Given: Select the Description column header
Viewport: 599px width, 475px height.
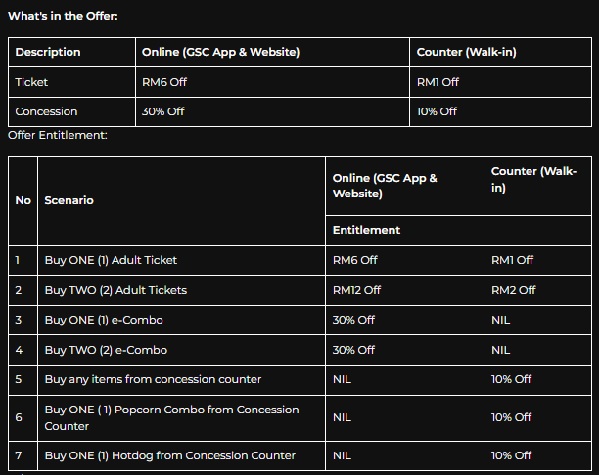Looking at the screenshot, I should pyautogui.click(x=48, y=52).
